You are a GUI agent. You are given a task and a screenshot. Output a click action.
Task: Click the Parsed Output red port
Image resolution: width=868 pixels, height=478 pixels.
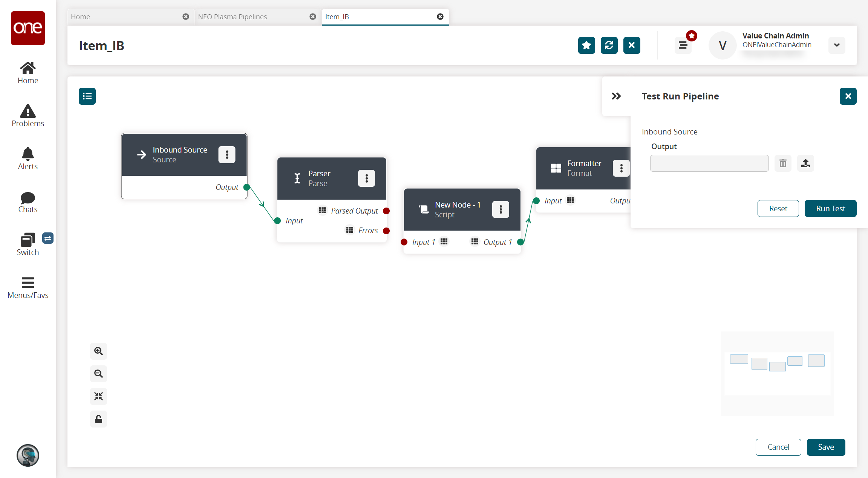[386, 211]
